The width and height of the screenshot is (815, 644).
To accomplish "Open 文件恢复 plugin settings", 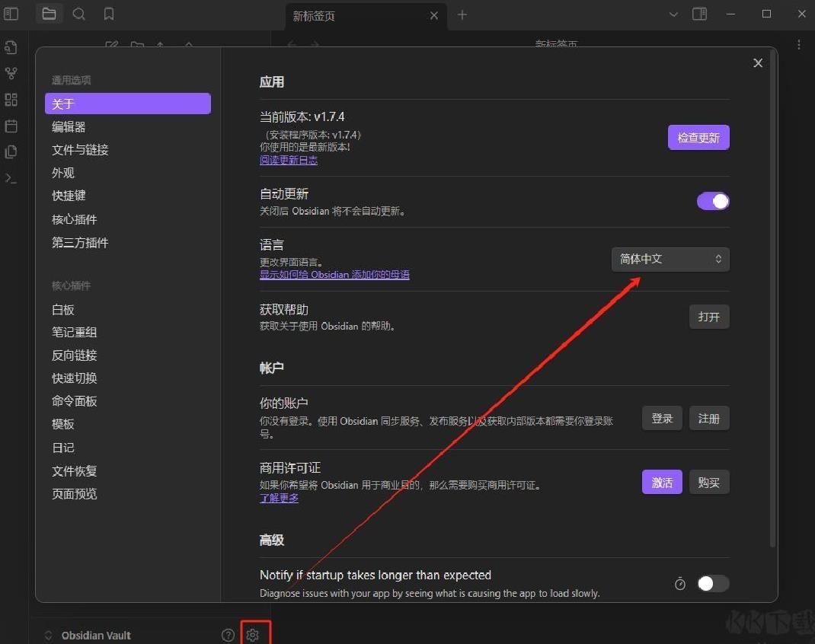I will (128, 471).
